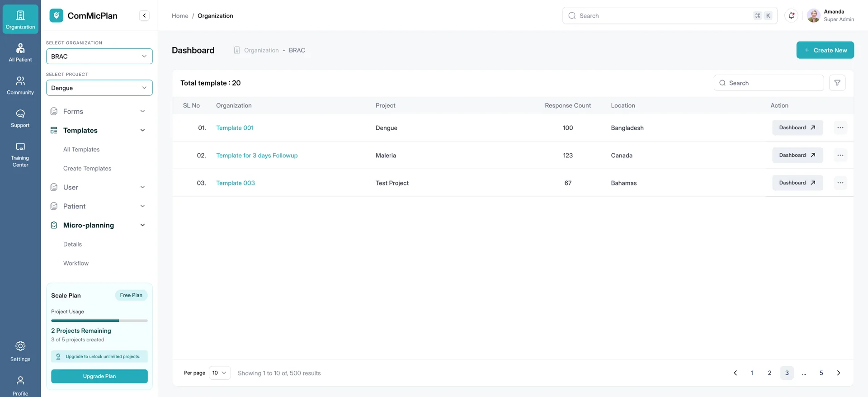Open the Profile icon at bottom
The image size is (868, 397).
pyautogui.click(x=20, y=386)
